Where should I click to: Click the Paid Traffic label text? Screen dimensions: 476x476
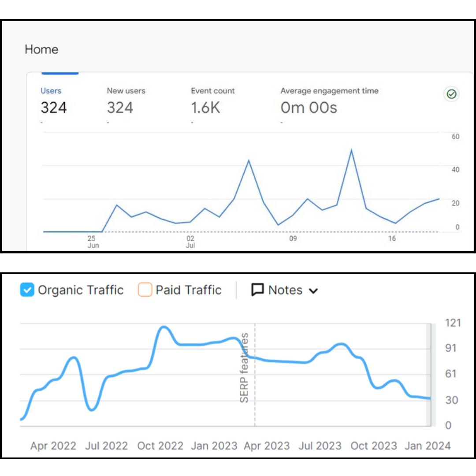(x=189, y=290)
